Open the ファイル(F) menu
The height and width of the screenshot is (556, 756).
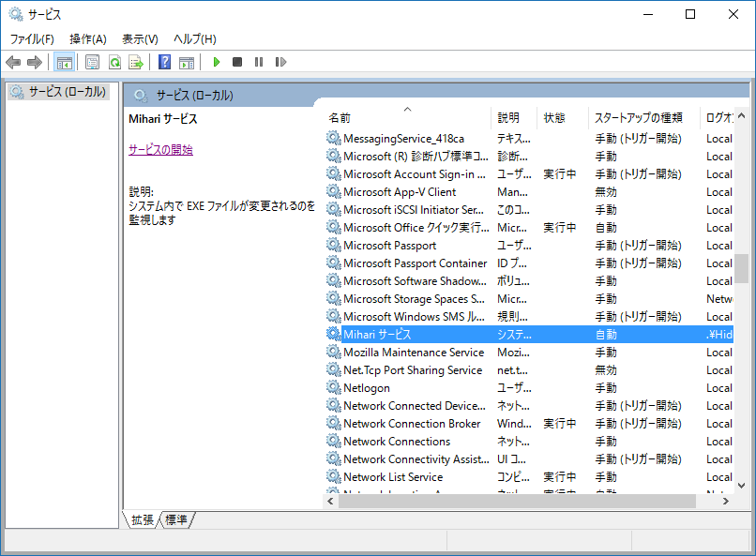[32, 39]
